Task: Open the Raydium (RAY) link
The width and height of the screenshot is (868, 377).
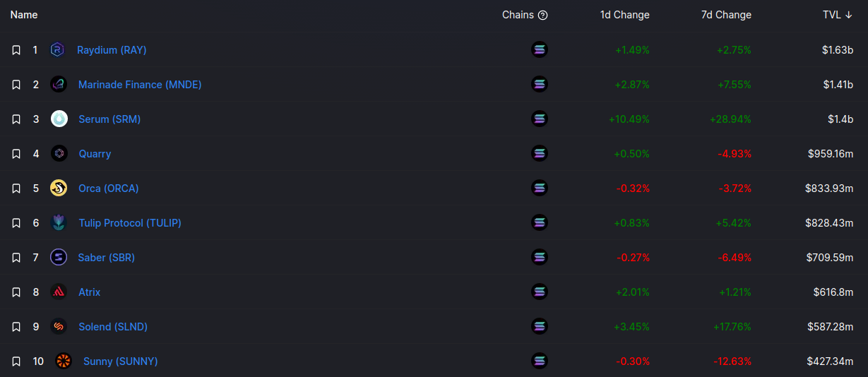Action: tap(112, 50)
